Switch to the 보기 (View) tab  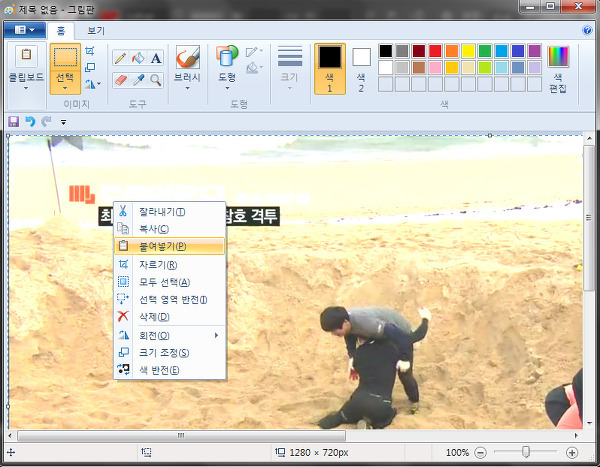[x=96, y=31]
